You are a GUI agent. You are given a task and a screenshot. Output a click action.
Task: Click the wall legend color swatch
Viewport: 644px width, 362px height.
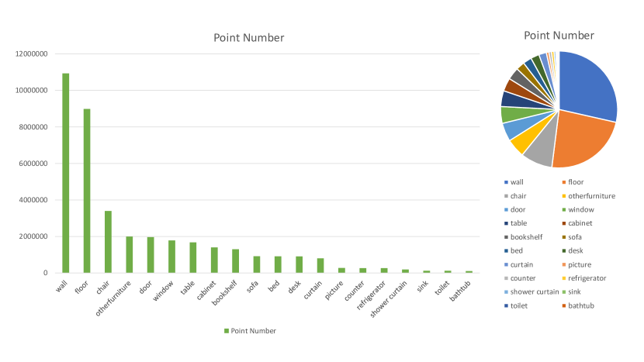(506, 182)
